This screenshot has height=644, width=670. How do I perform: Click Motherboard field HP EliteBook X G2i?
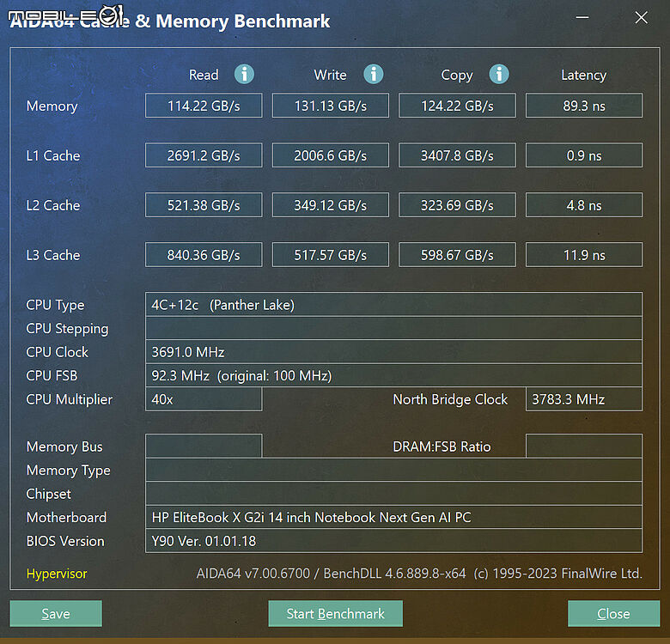(x=394, y=517)
